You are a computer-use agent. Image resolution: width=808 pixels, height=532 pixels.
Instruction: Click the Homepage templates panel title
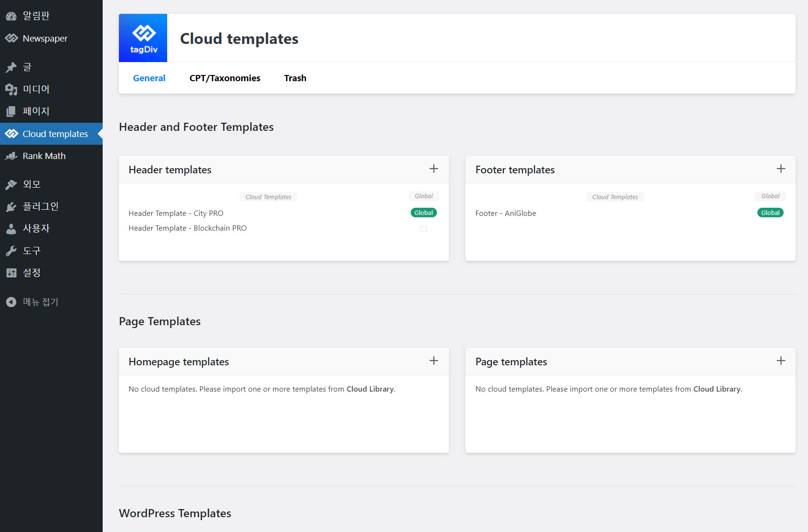179,362
